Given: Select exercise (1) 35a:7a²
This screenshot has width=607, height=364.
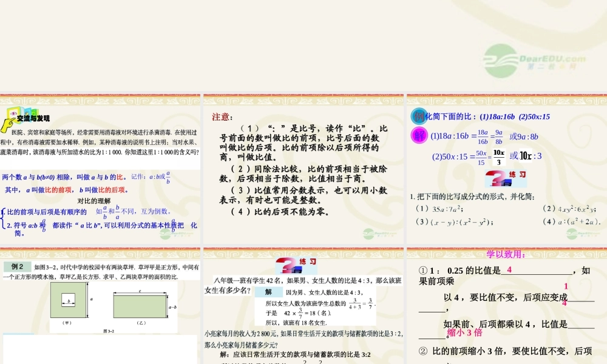Looking at the screenshot, I should tap(439, 209).
